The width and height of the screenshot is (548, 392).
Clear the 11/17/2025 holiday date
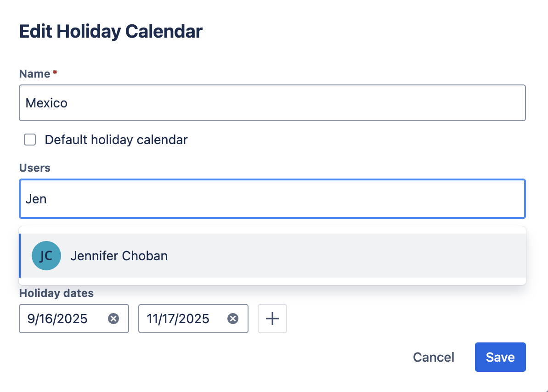click(x=233, y=319)
